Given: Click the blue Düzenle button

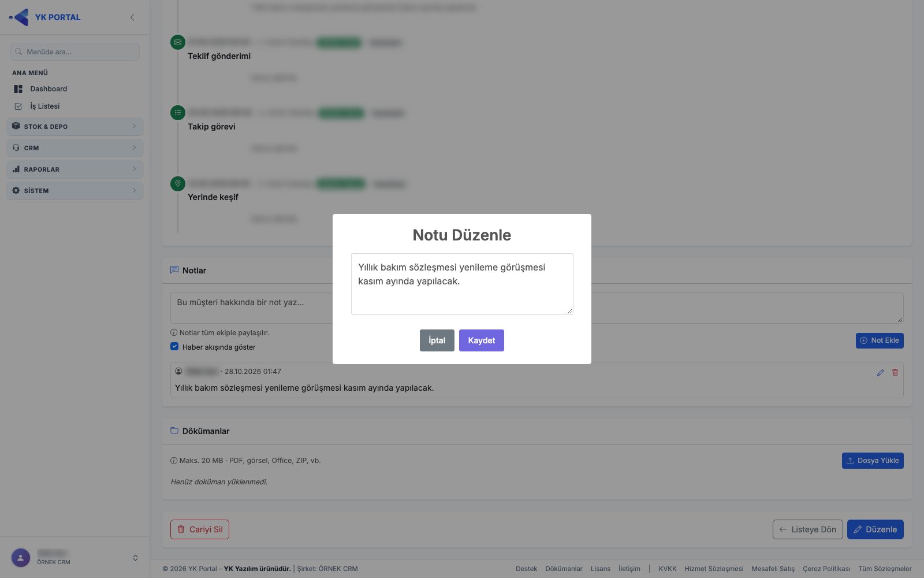Looking at the screenshot, I should tap(875, 529).
